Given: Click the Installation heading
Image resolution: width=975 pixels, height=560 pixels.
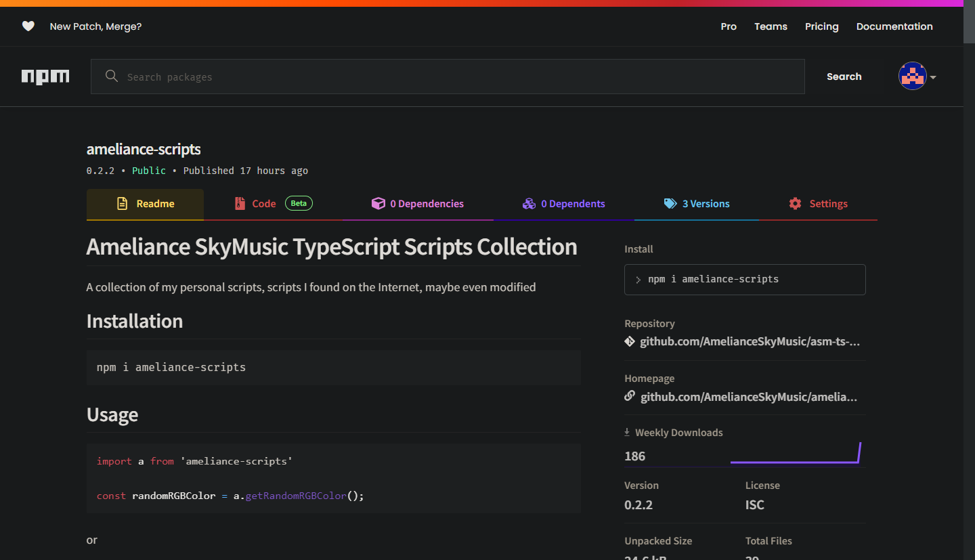Looking at the screenshot, I should pyautogui.click(x=135, y=321).
